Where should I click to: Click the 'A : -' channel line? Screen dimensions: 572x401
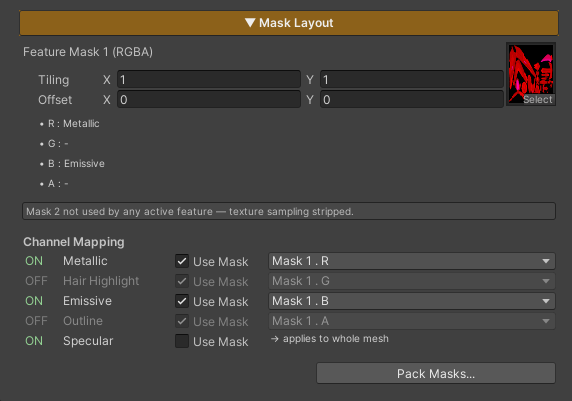(54, 184)
